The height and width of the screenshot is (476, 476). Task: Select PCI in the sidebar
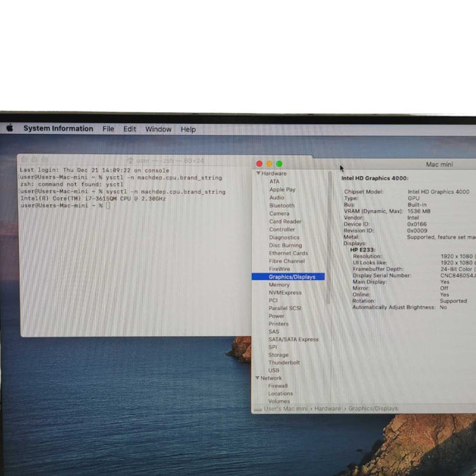[273, 301]
